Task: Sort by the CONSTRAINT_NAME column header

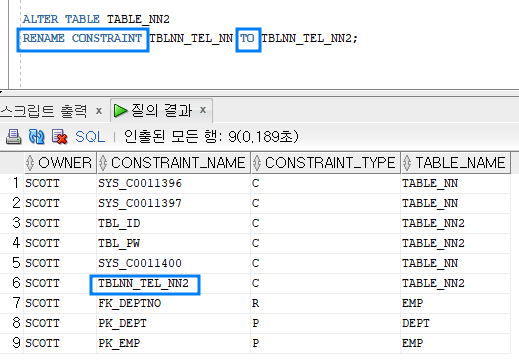Action: 174,163
